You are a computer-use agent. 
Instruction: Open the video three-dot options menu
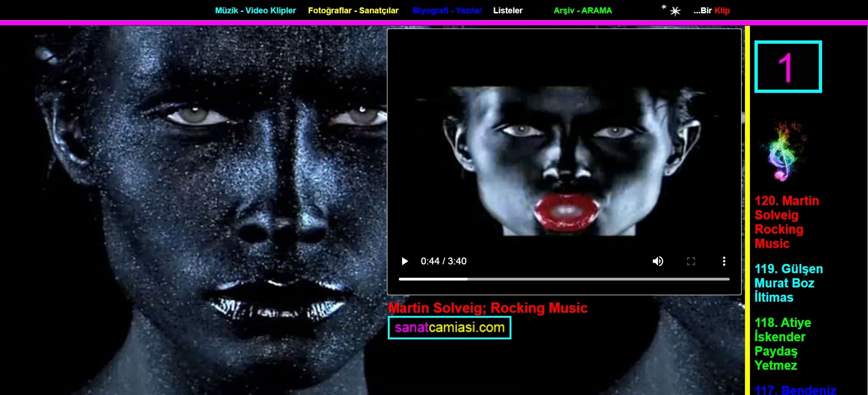724,261
